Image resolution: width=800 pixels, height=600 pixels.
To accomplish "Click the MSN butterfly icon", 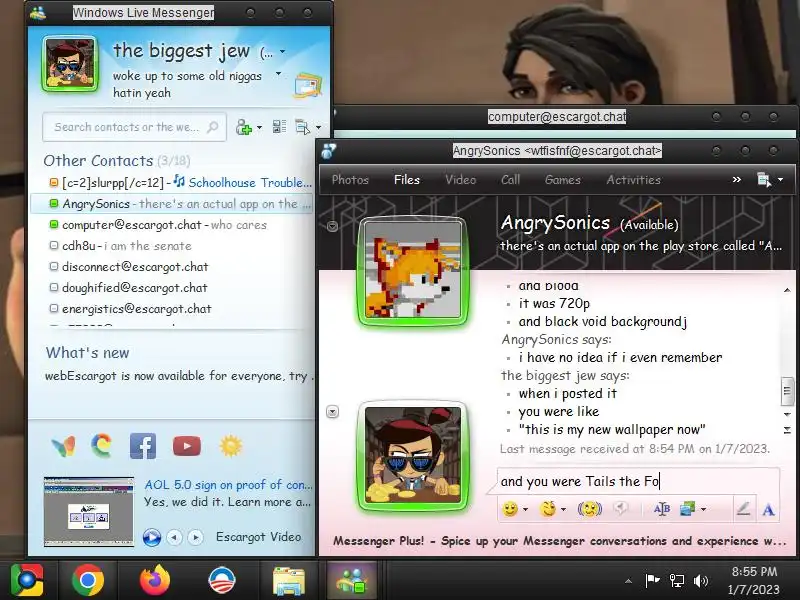I will coord(64,446).
